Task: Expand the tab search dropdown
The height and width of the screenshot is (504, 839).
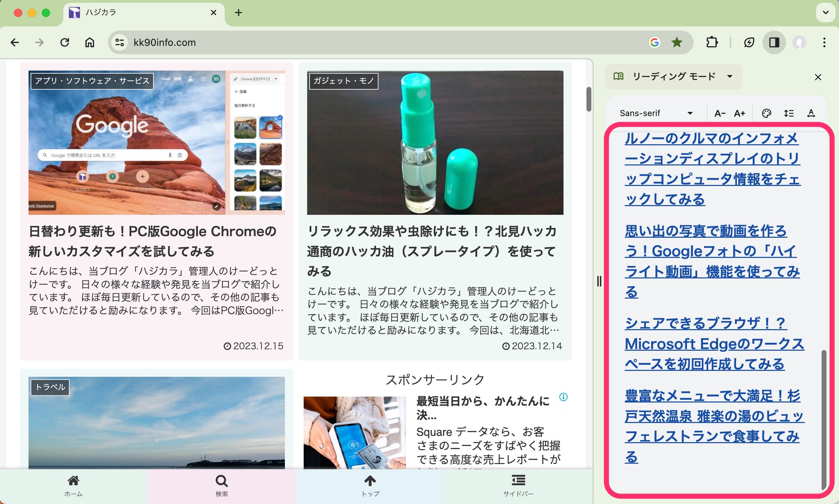Action: [826, 13]
